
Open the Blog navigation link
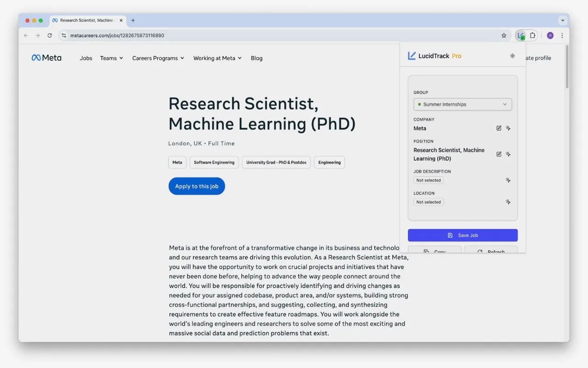[257, 58]
